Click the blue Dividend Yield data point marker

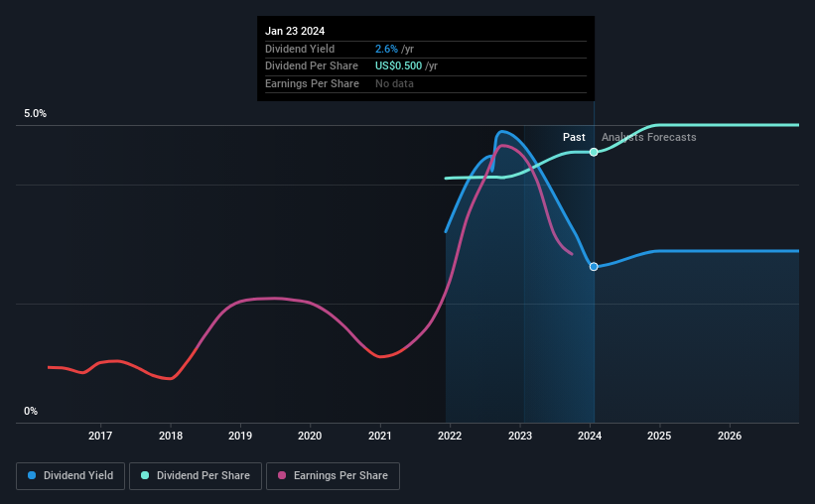click(594, 267)
